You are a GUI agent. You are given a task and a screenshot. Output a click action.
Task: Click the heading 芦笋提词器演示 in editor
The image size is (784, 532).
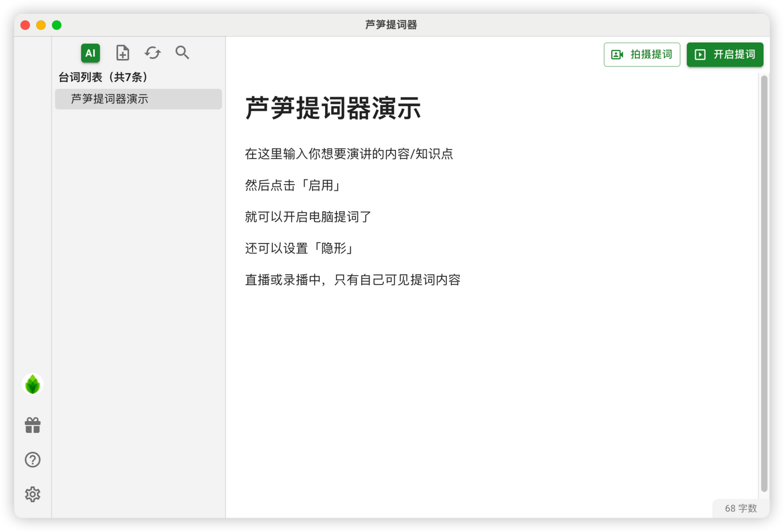pyautogui.click(x=333, y=108)
